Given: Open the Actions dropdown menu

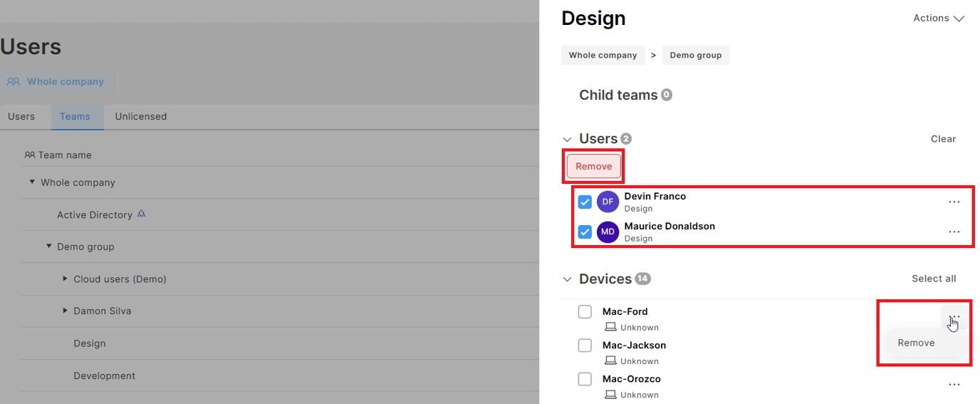Looking at the screenshot, I should (938, 19).
